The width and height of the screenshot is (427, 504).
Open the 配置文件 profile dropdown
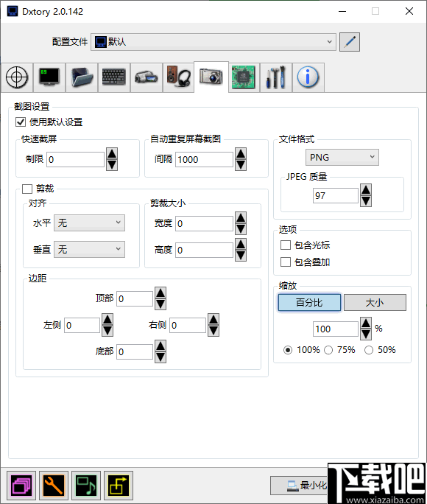tap(213, 42)
